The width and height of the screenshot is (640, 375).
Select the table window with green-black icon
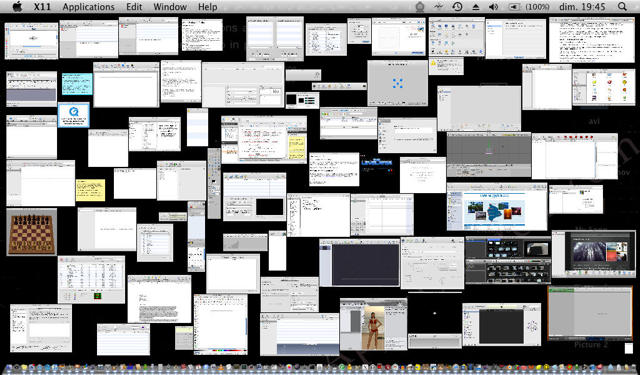point(91,280)
